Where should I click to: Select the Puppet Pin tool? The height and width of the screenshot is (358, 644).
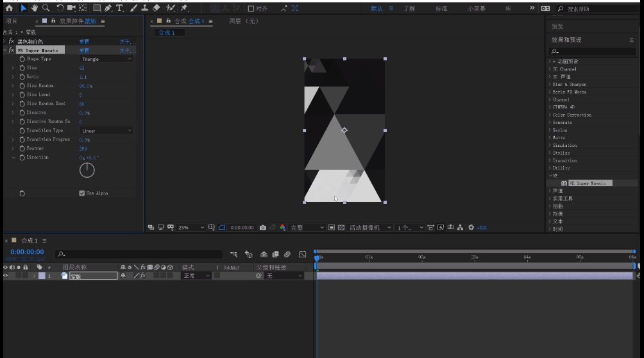click(184, 8)
